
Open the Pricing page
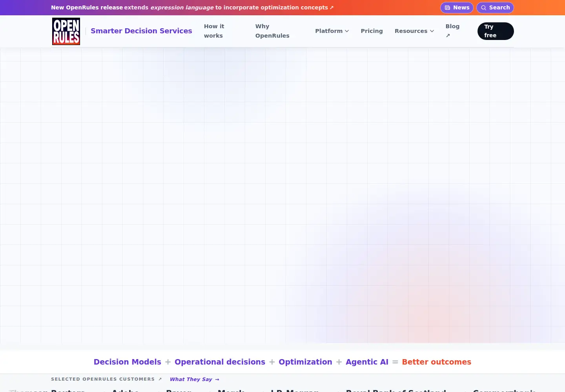tap(372, 31)
